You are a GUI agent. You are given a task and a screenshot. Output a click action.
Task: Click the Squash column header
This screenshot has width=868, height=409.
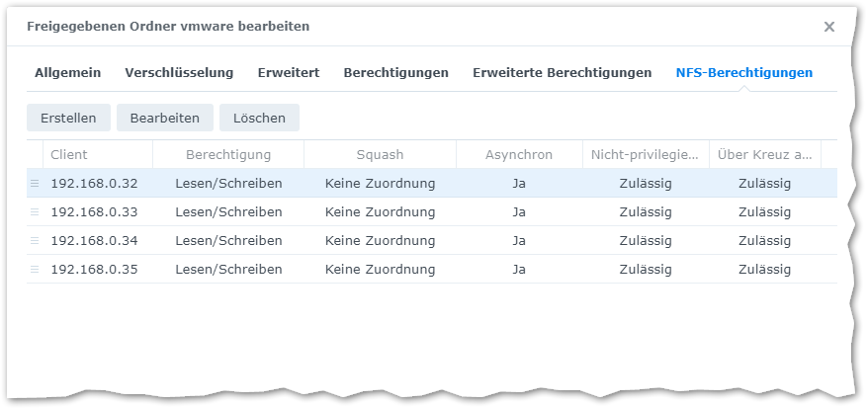[380, 154]
